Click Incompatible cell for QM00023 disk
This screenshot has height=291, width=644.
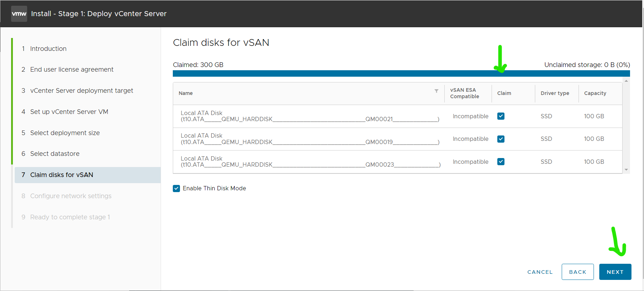pyautogui.click(x=470, y=162)
